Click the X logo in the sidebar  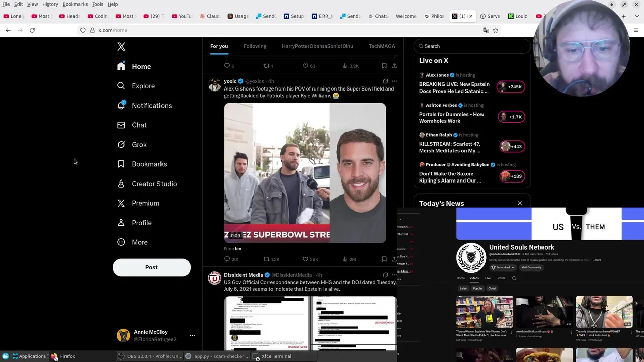(x=121, y=47)
